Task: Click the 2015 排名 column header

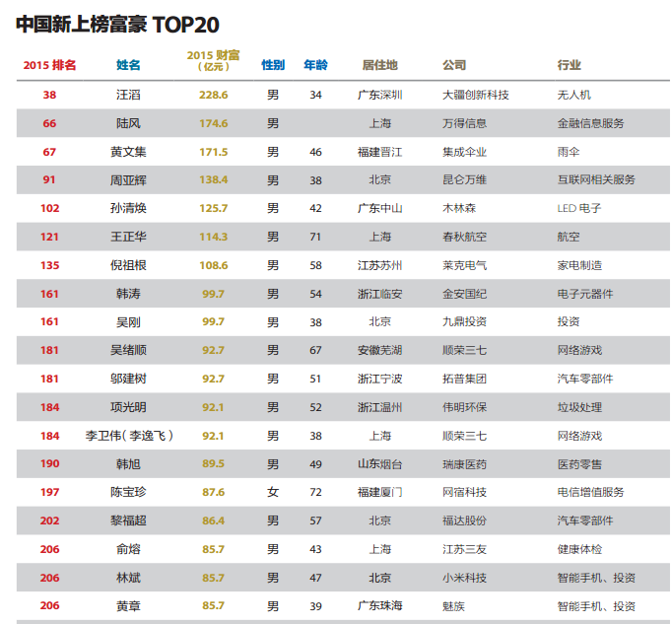Action: click(49, 65)
